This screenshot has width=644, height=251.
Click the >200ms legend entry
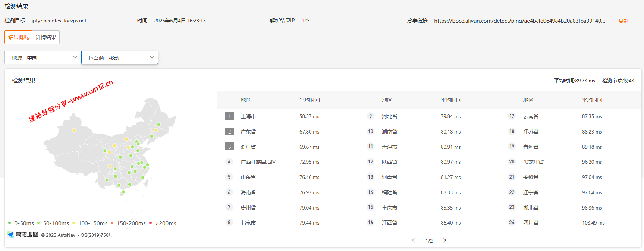point(163,223)
